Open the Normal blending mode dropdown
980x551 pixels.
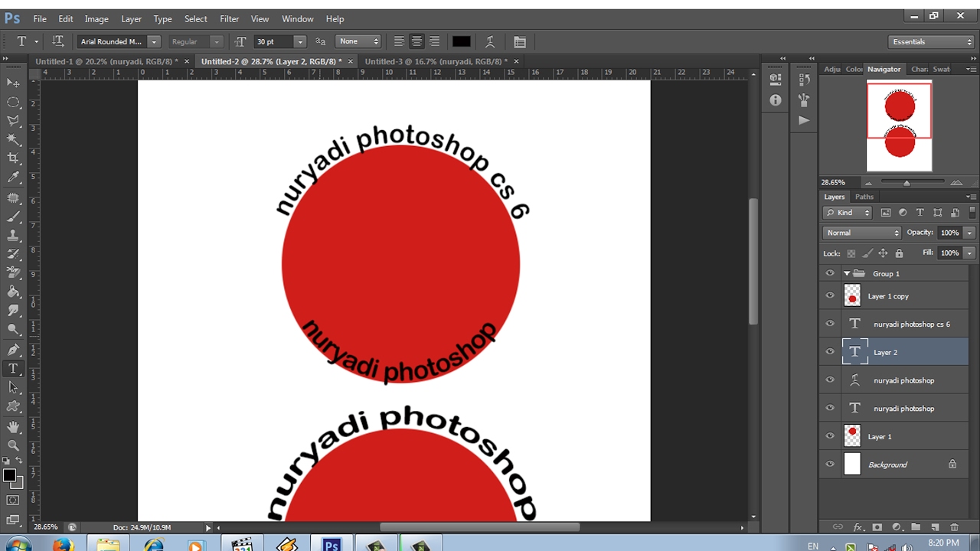tap(862, 233)
